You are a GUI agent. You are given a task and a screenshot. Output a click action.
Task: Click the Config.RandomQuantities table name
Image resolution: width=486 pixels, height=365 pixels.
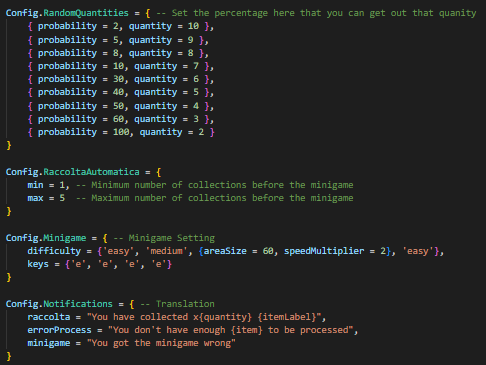pos(67,13)
